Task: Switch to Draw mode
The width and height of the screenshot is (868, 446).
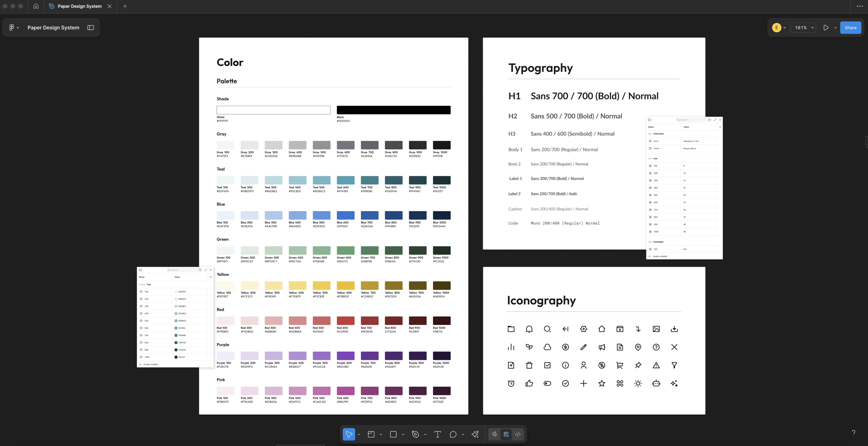Action: [494, 434]
